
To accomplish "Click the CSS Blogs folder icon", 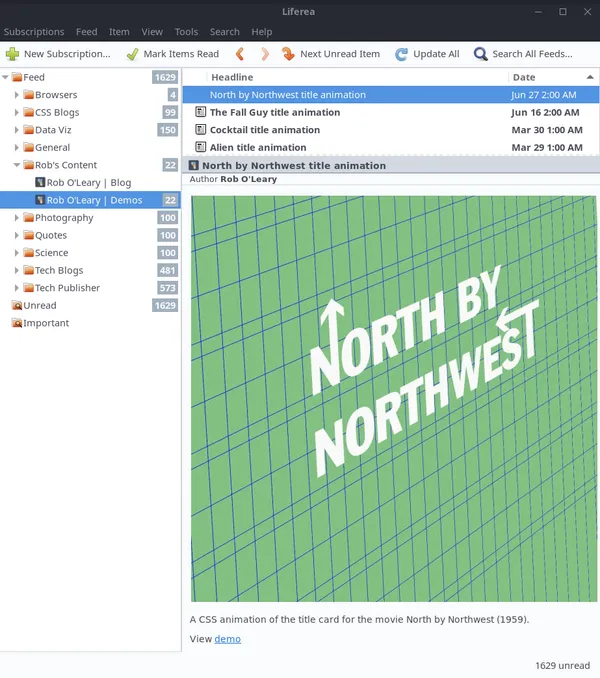I will pos(29,112).
